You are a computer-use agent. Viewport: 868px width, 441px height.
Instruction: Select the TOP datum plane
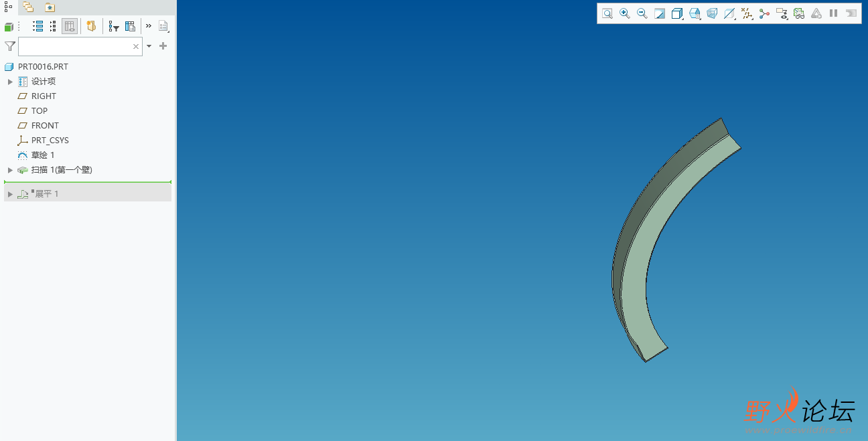40,111
